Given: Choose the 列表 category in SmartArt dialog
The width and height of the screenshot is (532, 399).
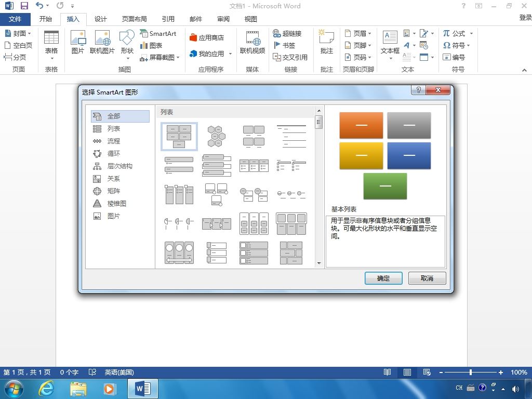Looking at the screenshot, I should coord(120,129).
